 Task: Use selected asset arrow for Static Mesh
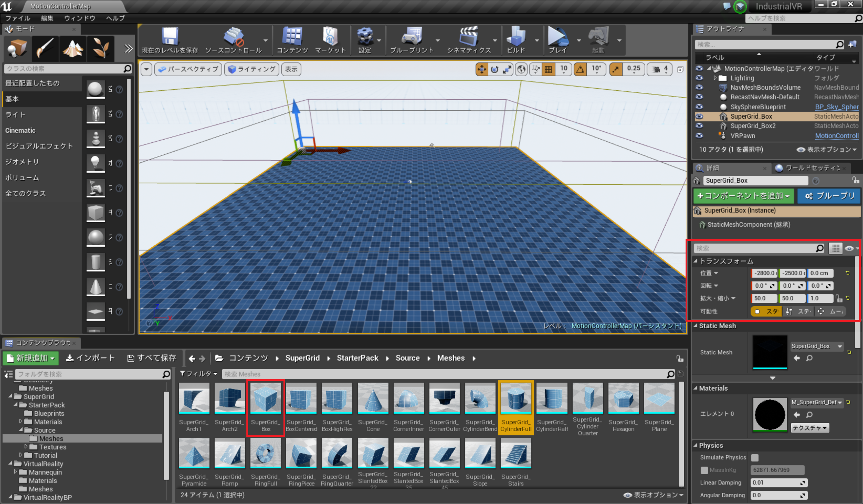[x=797, y=358]
